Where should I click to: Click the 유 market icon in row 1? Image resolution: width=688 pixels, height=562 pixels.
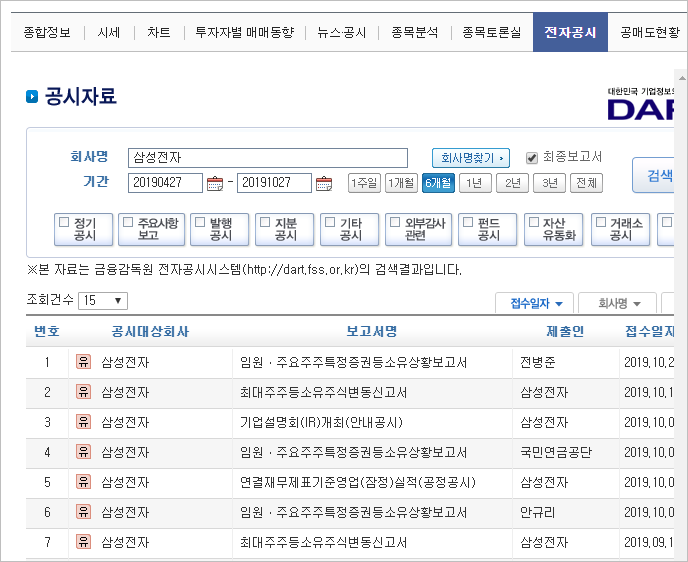[83, 362]
